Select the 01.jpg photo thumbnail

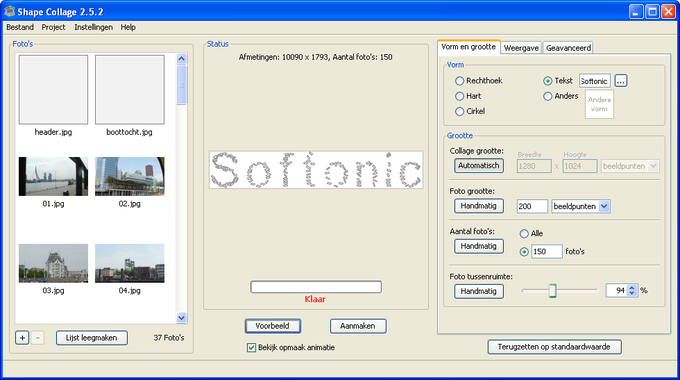53,177
